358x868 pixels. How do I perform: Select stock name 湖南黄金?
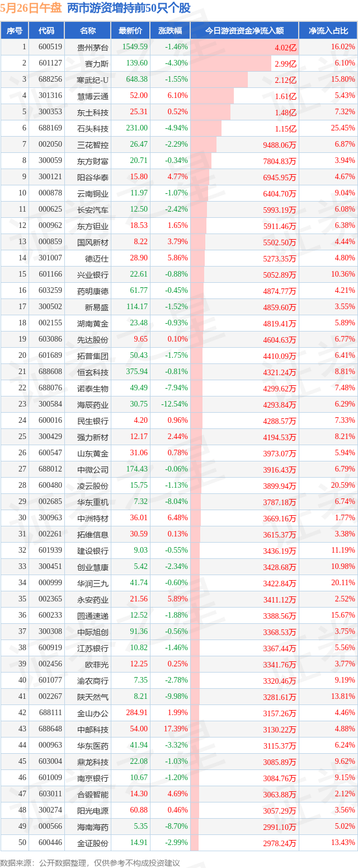pos(93,323)
